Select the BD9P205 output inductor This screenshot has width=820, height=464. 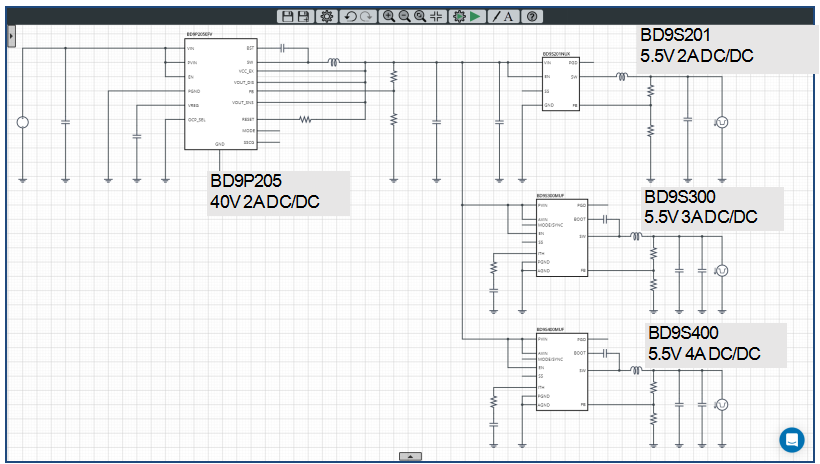click(x=334, y=62)
